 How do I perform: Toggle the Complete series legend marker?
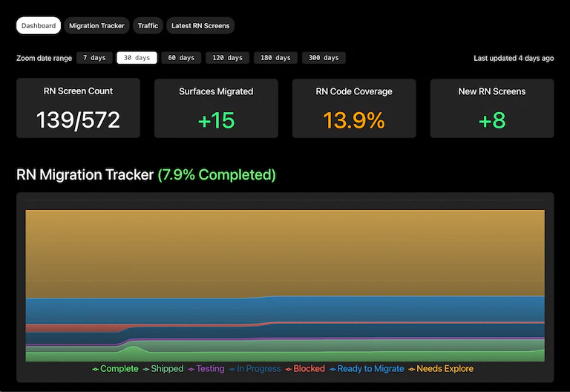click(x=115, y=369)
